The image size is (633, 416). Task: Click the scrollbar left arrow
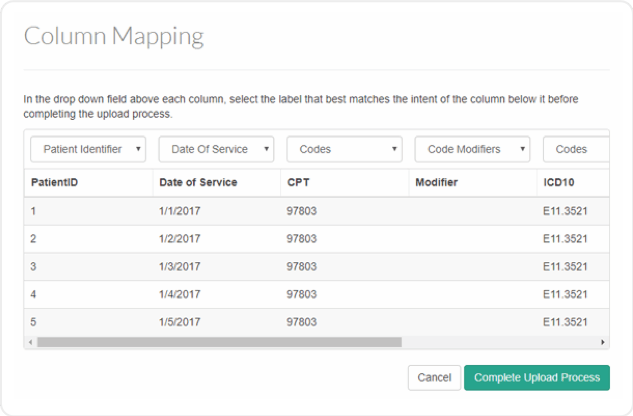pyautogui.click(x=30, y=342)
